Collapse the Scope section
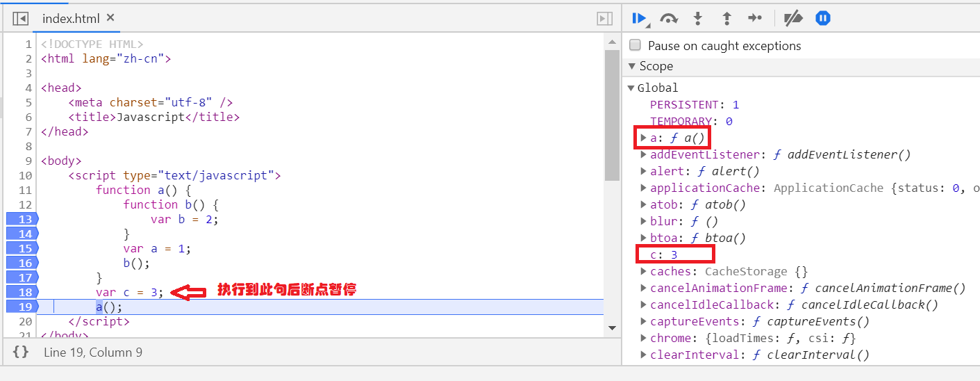980x381 pixels. tap(632, 66)
